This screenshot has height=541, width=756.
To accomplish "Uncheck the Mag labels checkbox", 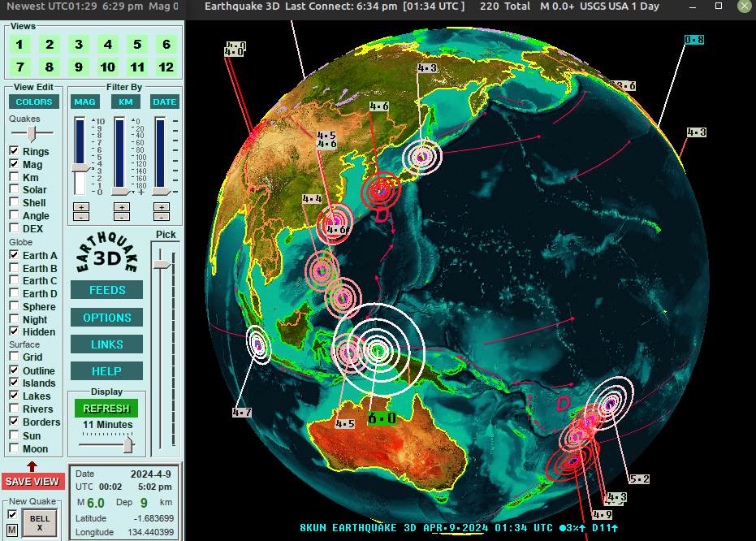I will tap(14, 164).
